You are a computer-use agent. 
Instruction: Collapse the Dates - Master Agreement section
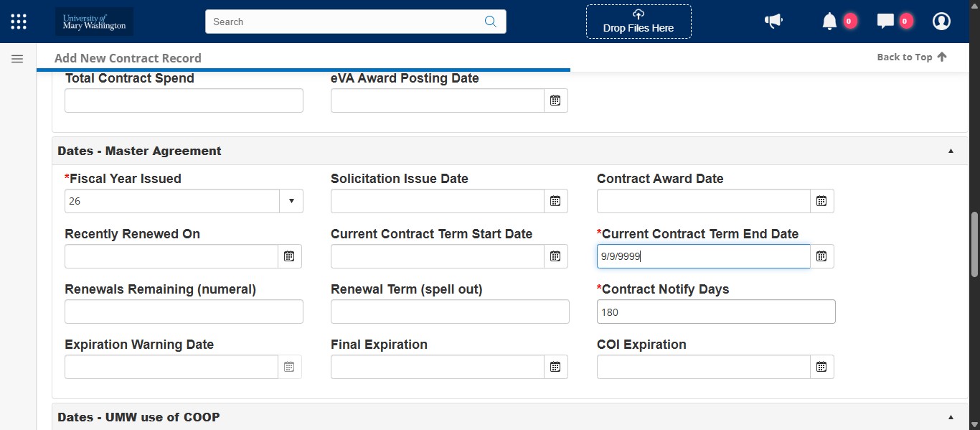click(951, 151)
